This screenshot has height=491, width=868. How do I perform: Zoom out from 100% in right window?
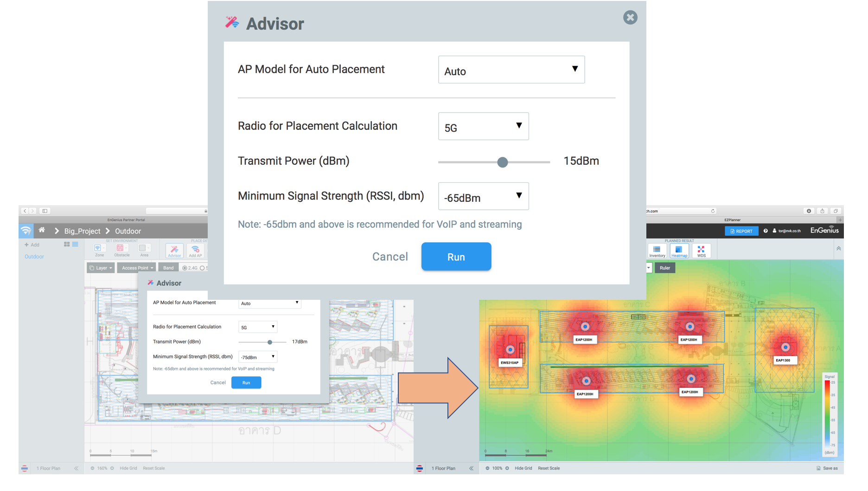[487, 468]
